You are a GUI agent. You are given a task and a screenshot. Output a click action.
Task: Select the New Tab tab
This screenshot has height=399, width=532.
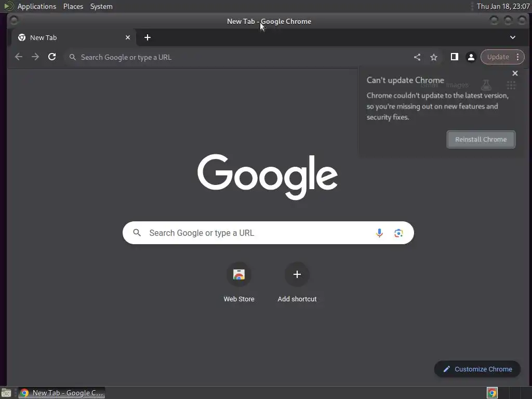click(74, 37)
